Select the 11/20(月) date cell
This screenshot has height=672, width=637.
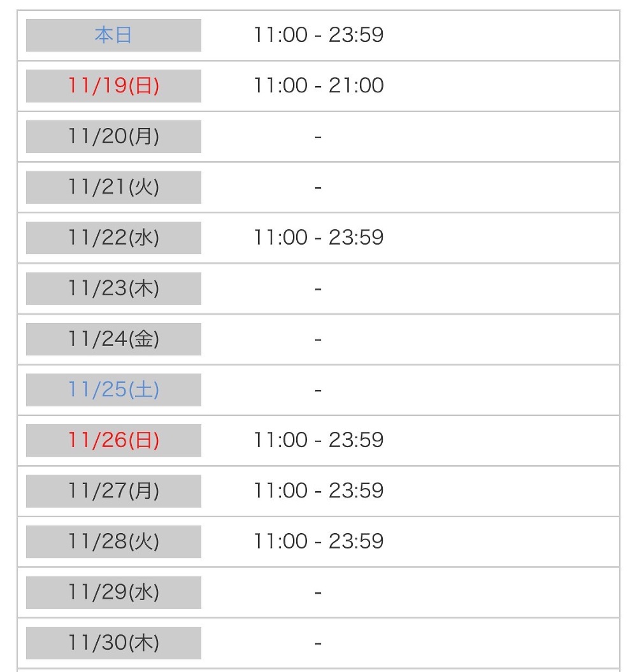[x=113, y=136]
